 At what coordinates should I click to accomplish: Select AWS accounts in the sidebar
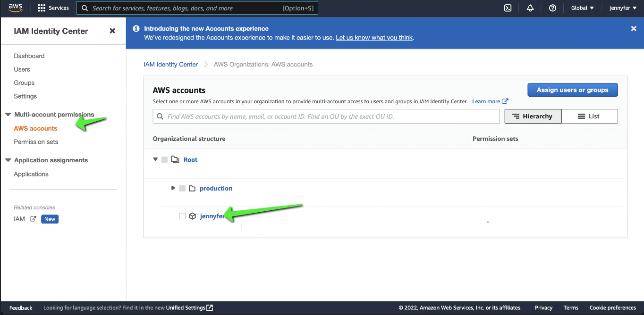coord(35,128)
